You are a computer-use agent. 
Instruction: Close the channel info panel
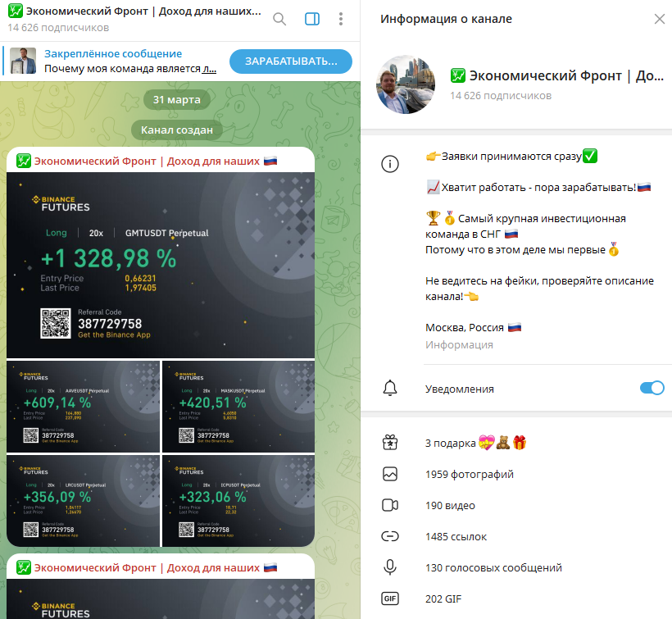(660, 20)
